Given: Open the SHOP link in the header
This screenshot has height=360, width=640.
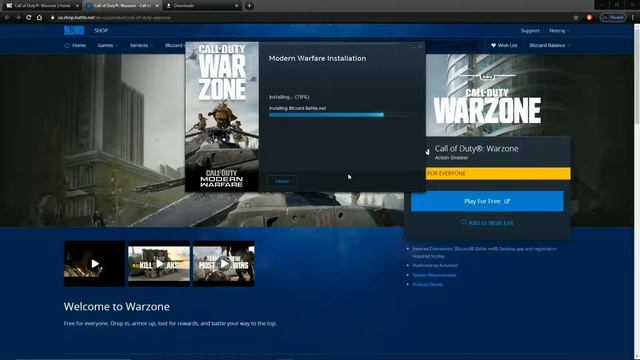Looking at the screenshot, I should coord(101,31).
